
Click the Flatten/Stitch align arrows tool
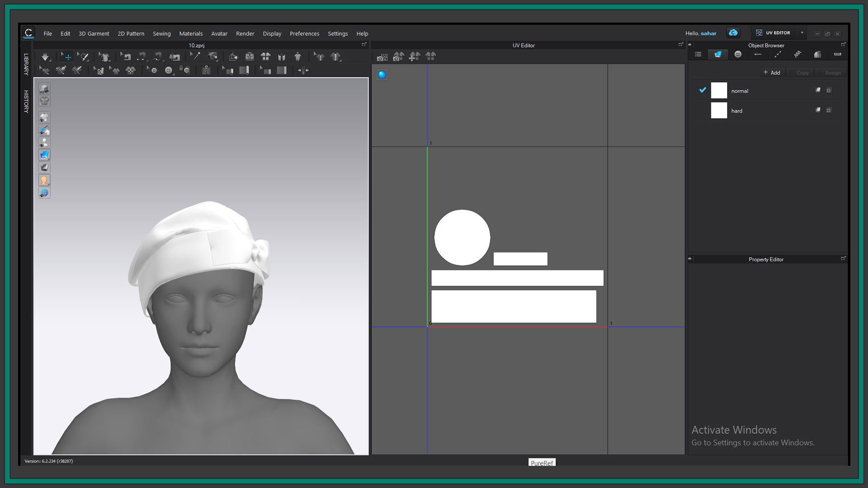[x=303, y=70]
